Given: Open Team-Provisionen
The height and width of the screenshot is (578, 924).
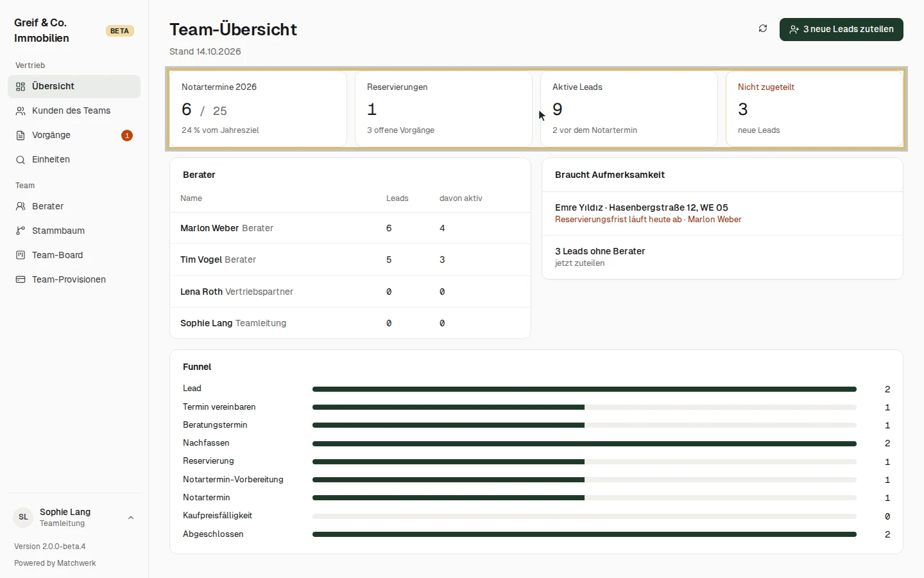Looking at the screenshot, I should point(74,280).
